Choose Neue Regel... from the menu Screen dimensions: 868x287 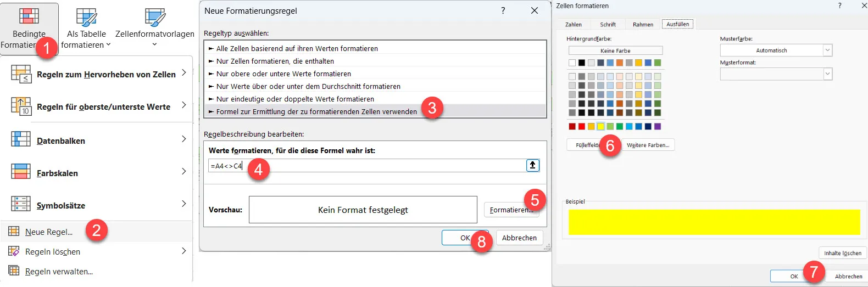click(x=48, y=232)
